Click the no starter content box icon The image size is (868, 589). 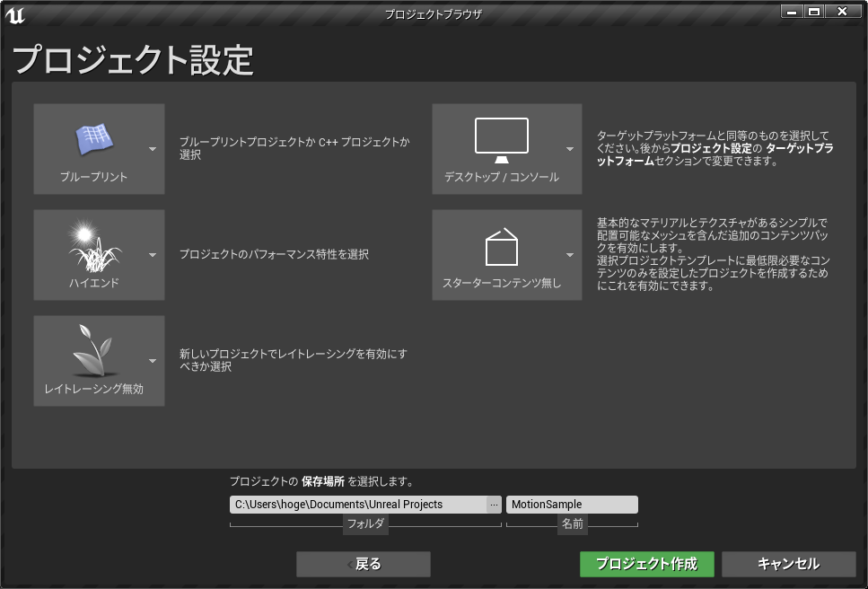point(502,247)
